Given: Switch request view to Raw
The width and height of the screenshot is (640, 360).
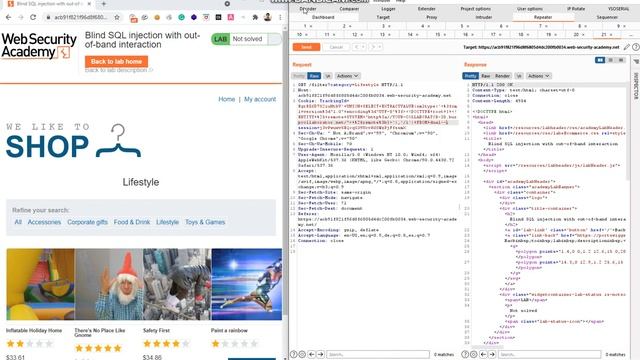Looking at the screenshot, I should tap(314, 76).
